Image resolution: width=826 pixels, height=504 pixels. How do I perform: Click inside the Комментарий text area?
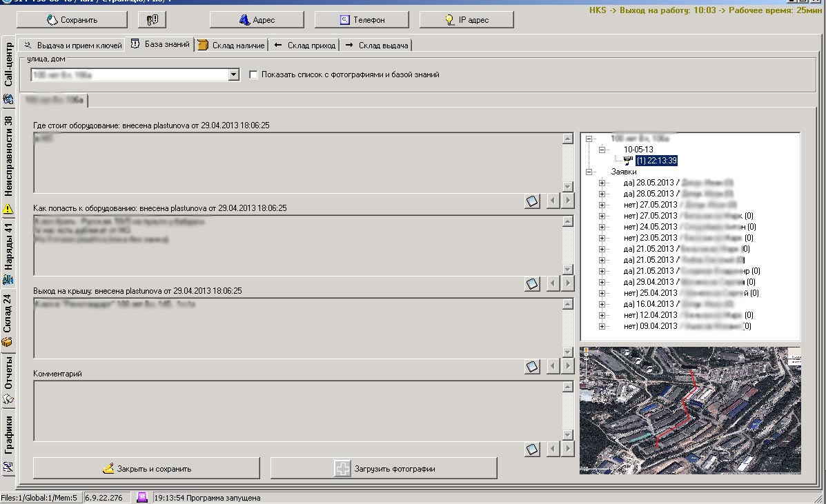point(297,411)
